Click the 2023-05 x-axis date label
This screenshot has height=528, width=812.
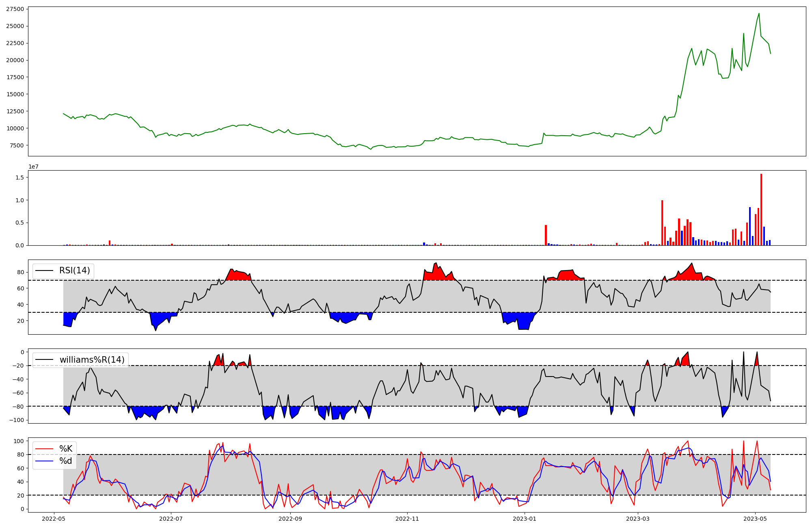(x=755, y=519)
